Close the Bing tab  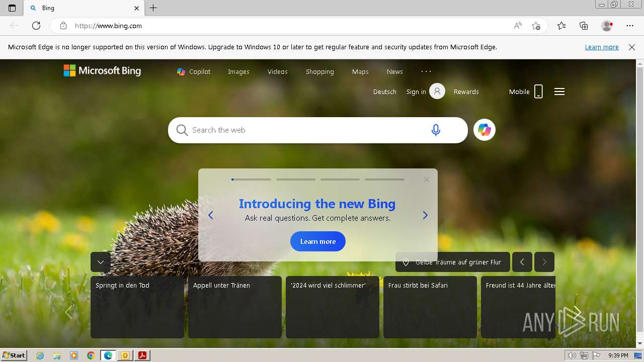[136, 8]
